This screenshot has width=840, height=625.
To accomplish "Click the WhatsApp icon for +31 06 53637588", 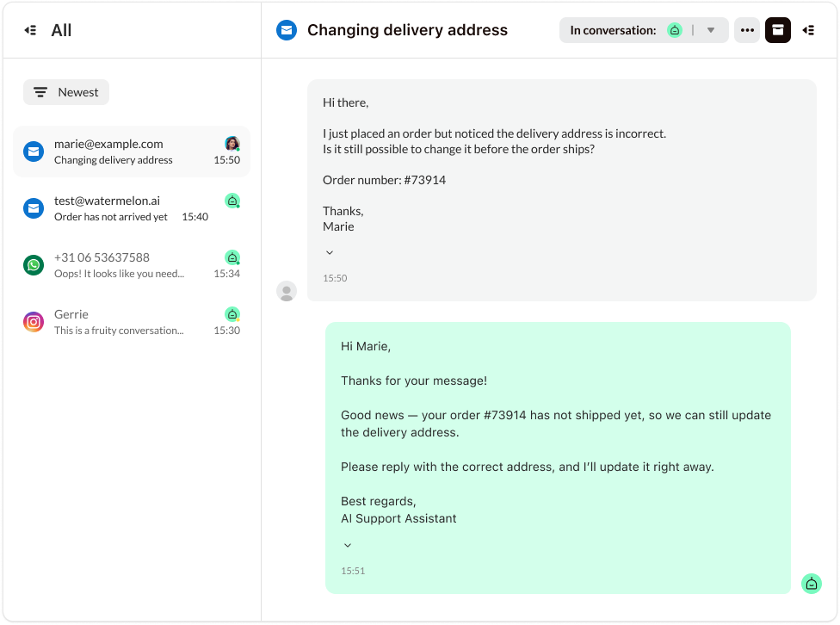I will tap(34, 265).
